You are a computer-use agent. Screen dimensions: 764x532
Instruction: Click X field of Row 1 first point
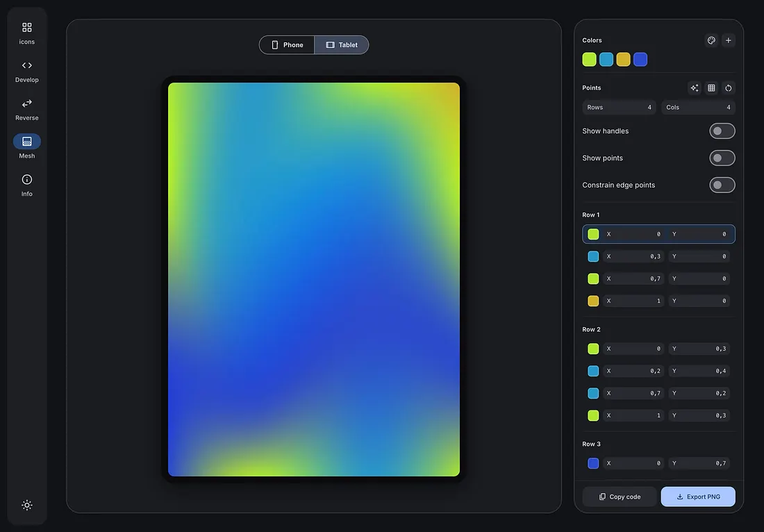[x=633, y=234]
